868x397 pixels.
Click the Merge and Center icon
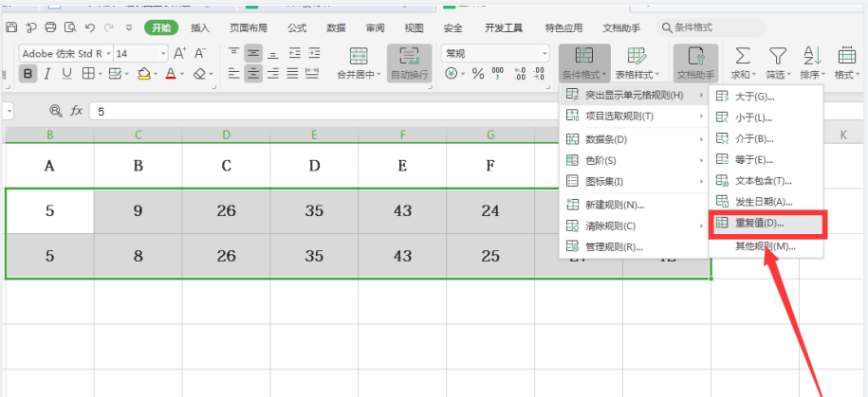(x=360, y=56)
